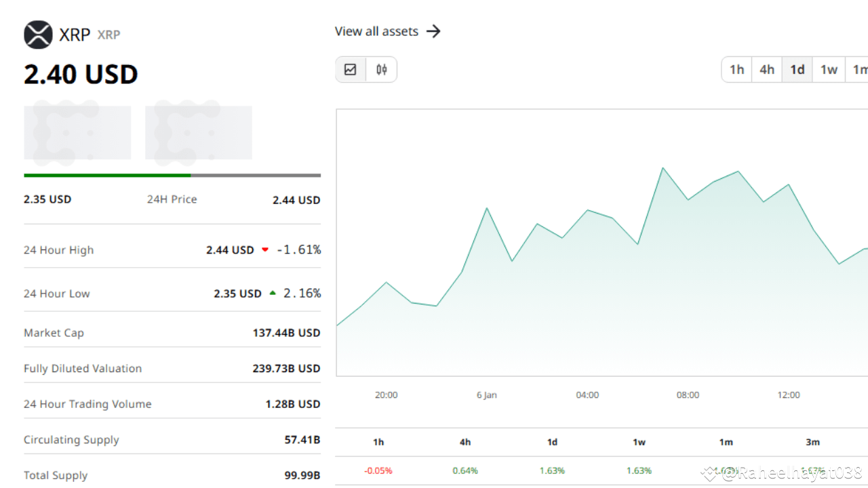Open the chart type selector group
The image size is (868, 488).
point(366,69)
